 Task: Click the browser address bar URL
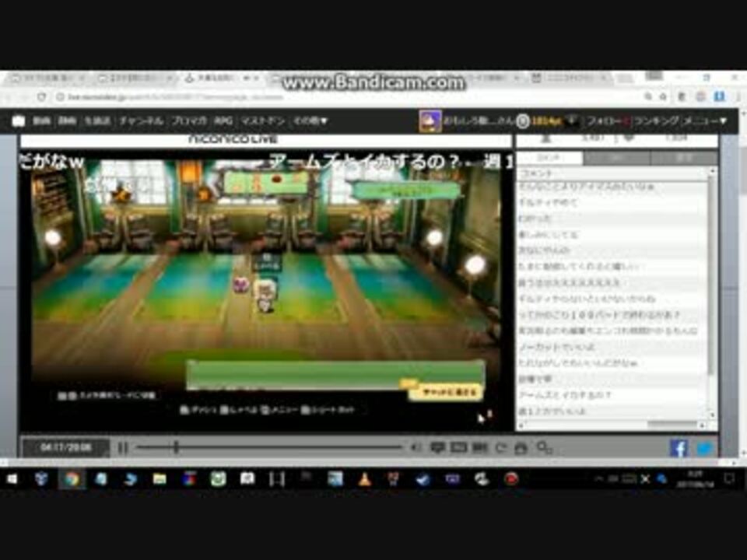177,97
